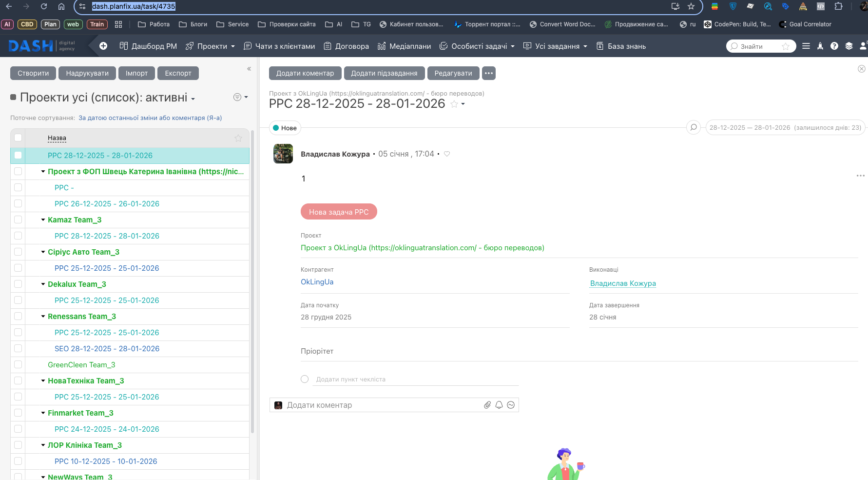Open help via question mark icon

click(x=834, y=46)
